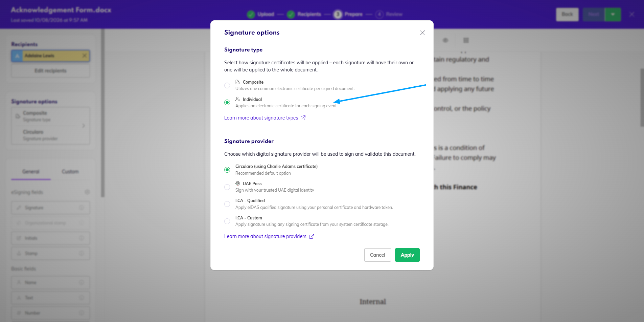
Task: Expand the Signature options sidebar chevron
Action: (83, 126)
